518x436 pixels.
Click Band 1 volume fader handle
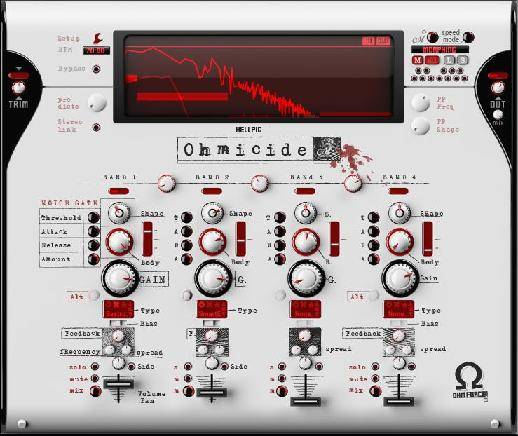118,384
